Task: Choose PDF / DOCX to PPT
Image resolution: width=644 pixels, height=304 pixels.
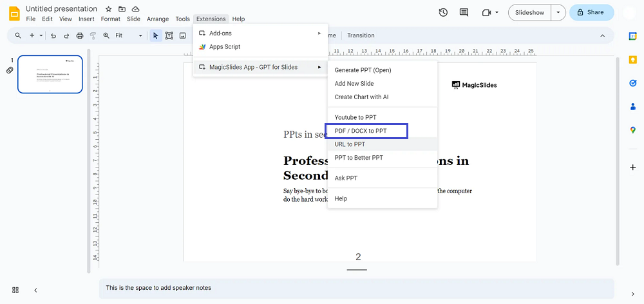Action: pos(383,131)
